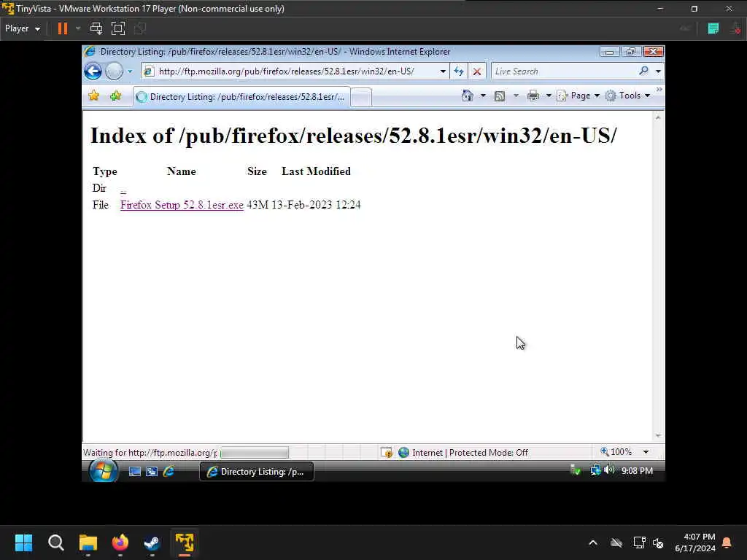Show more toolbar commands chevron
Screen dimensions: 747x560
coord(659,90)
